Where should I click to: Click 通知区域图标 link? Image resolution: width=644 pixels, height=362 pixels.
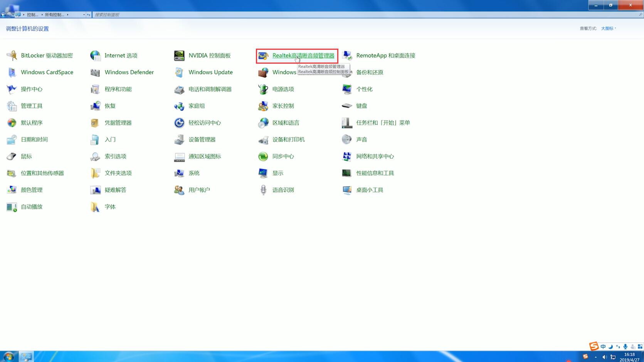pyautogui.click(x=205, y=156)
